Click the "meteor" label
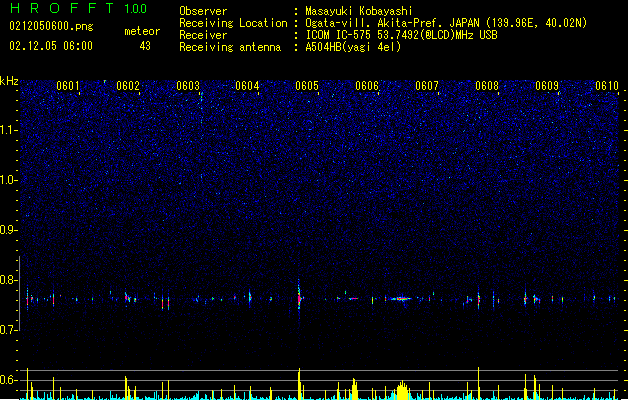Image resolution: width=629 pixels, height=400 pixels. tap(142, 31)
